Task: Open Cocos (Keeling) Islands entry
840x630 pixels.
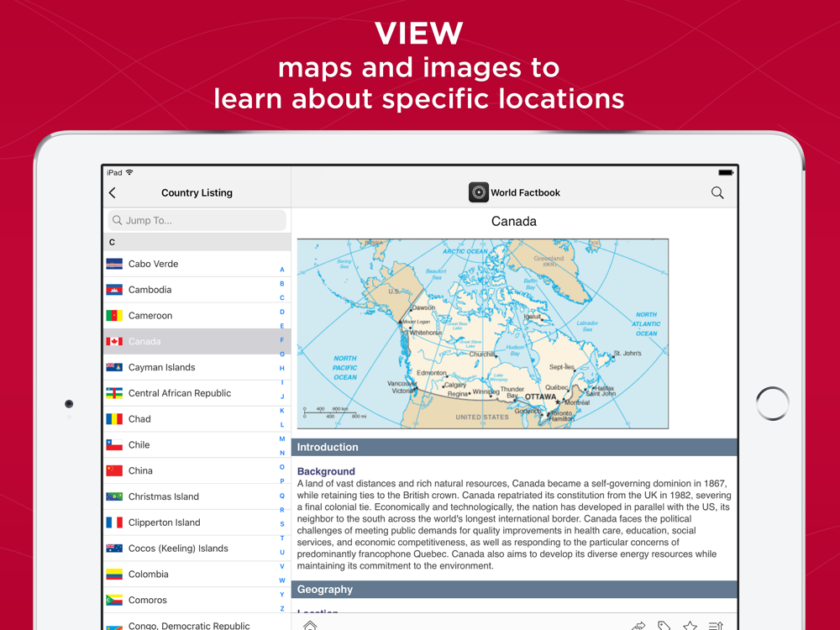Action: point(197,548)
